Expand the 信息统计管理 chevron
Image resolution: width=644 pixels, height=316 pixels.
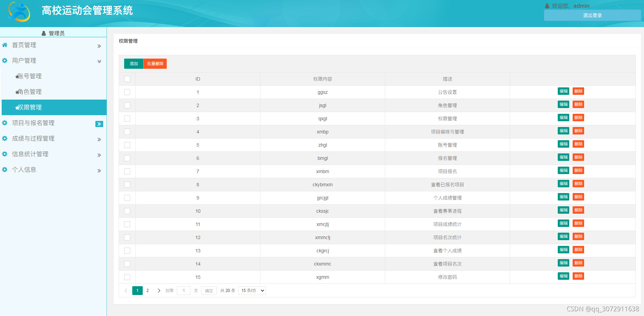coord(99,155)
